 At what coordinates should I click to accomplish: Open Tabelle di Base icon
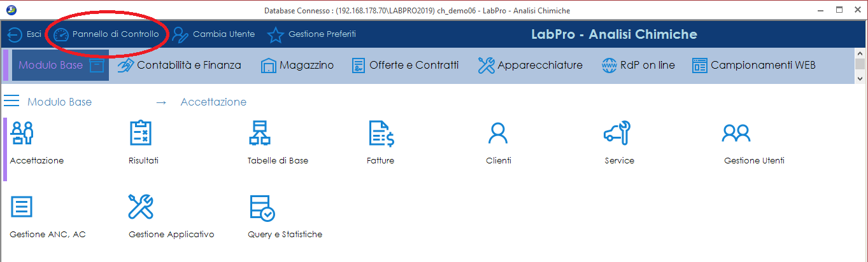point(260,133)
